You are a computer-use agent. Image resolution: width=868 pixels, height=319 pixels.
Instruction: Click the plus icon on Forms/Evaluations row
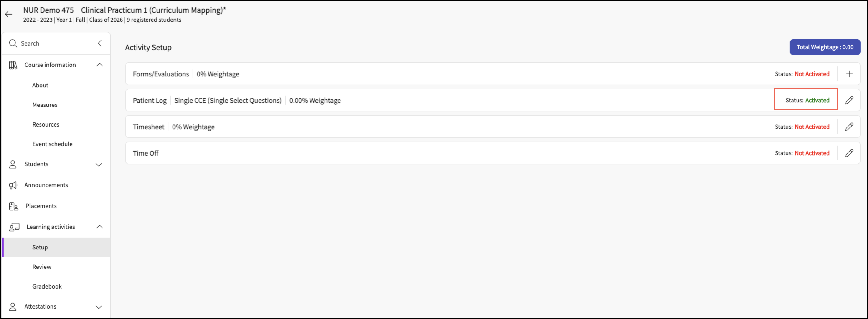[x=849, y=74]
